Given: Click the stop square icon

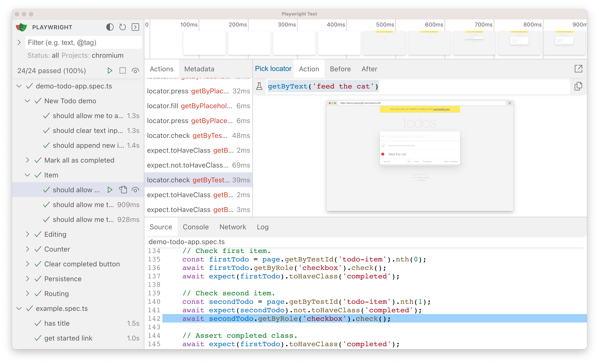Looking at the screenshot, I should (x=122, y=70).
